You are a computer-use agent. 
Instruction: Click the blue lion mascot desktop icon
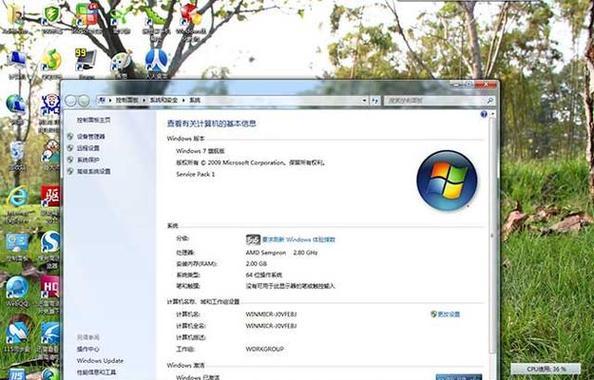coord(51,105)
